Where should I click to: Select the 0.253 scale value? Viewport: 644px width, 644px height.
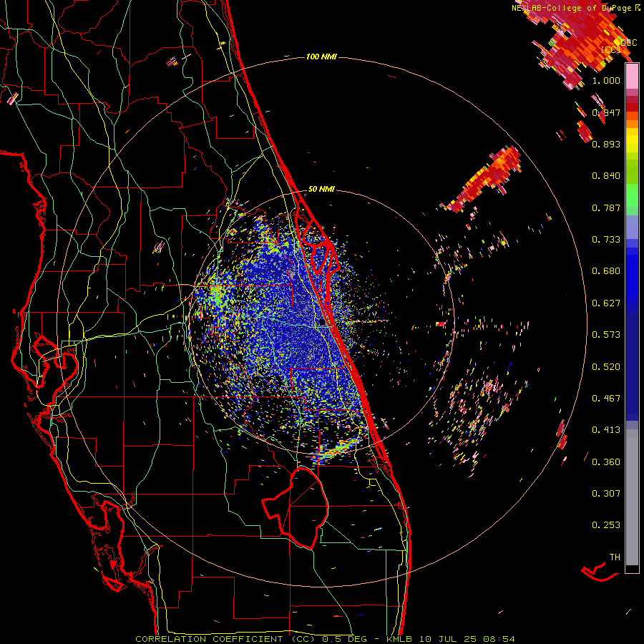coord(606,525)
